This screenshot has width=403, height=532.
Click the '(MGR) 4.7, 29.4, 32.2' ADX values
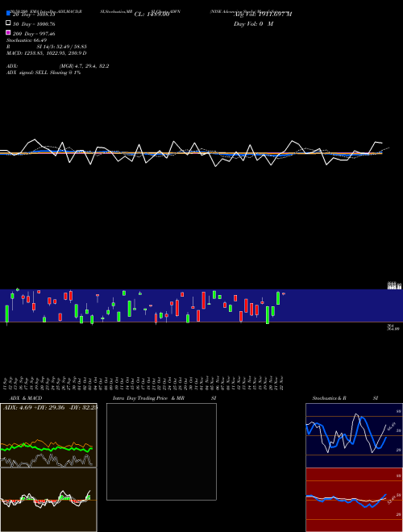point(84,66)
